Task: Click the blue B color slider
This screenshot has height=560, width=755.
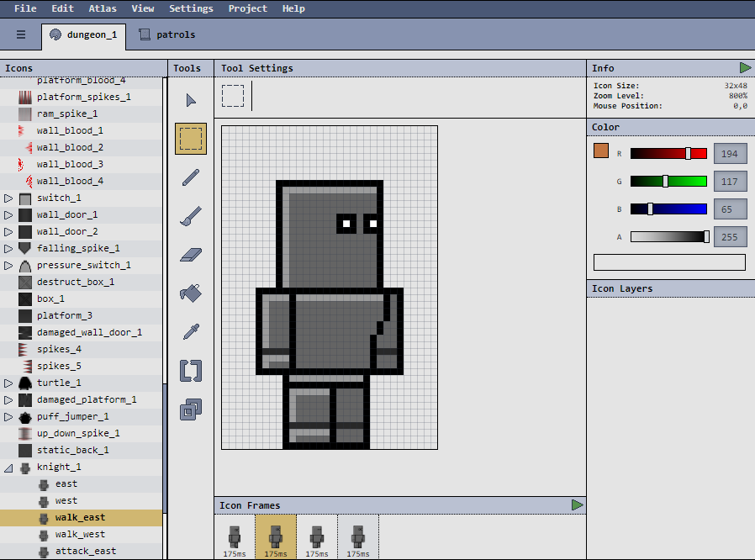Action: pyautogui.click(x=668, y=209)
